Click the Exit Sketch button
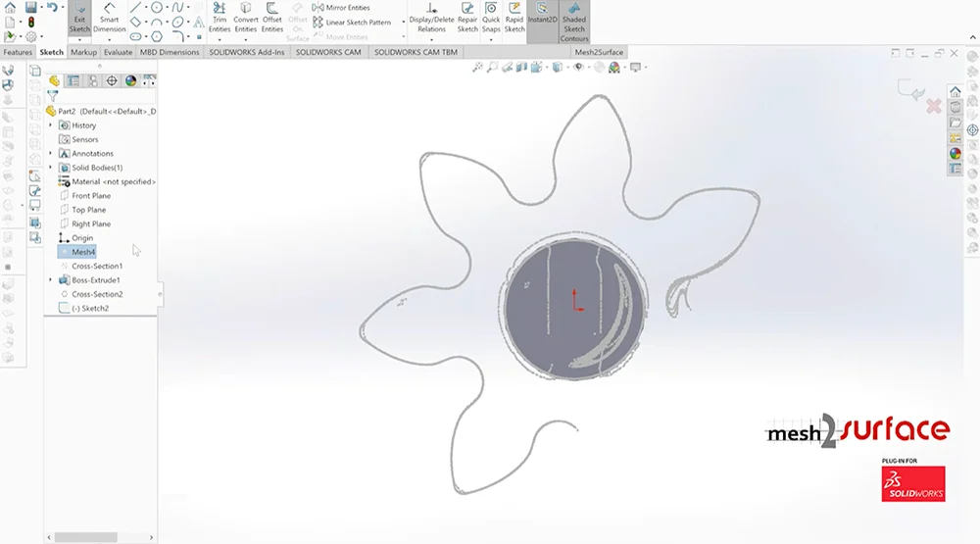The width and height of the screenshot is (980, 544). (x=79, y=19)
